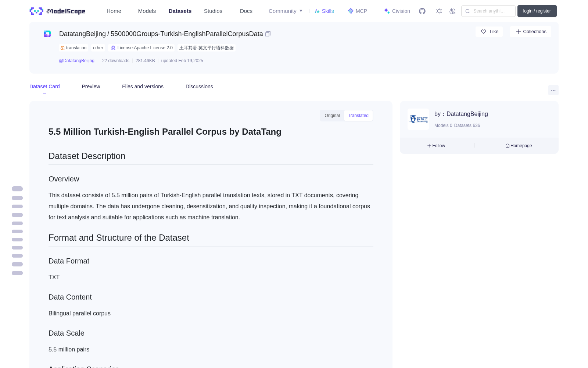
Task: Open Skills from the top navigation
Action: [324, 11]
